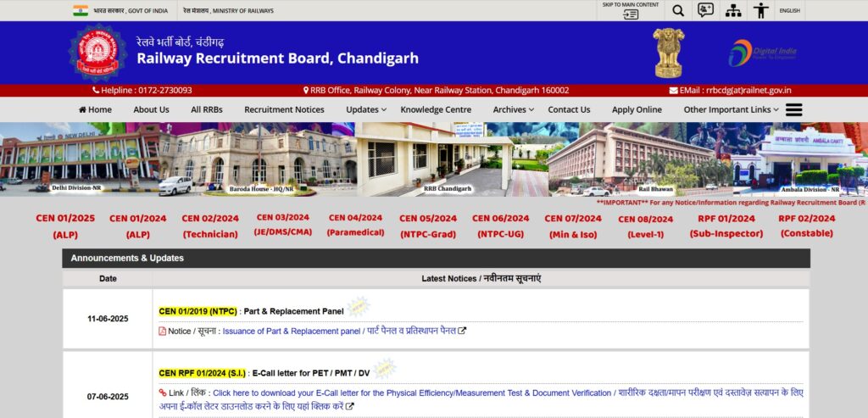Switch language using the ENGLISH link

pyautogui.click(x=789, y=10)
